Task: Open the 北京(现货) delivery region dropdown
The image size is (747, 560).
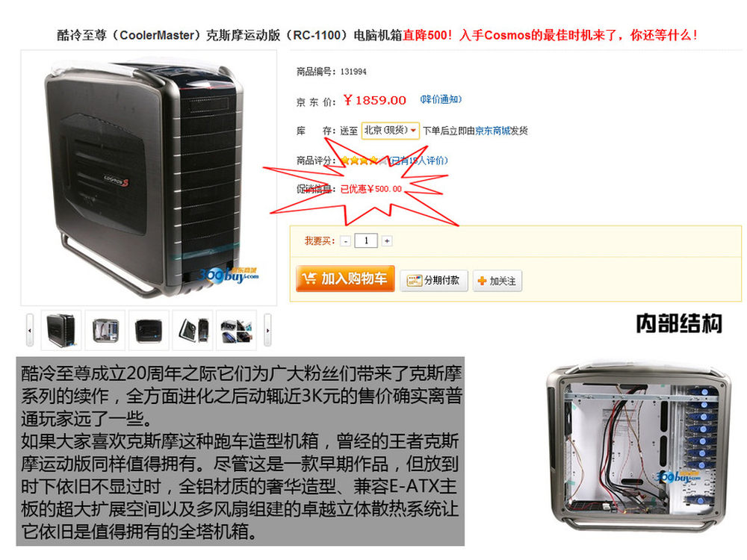Action: tap(390, 131)
